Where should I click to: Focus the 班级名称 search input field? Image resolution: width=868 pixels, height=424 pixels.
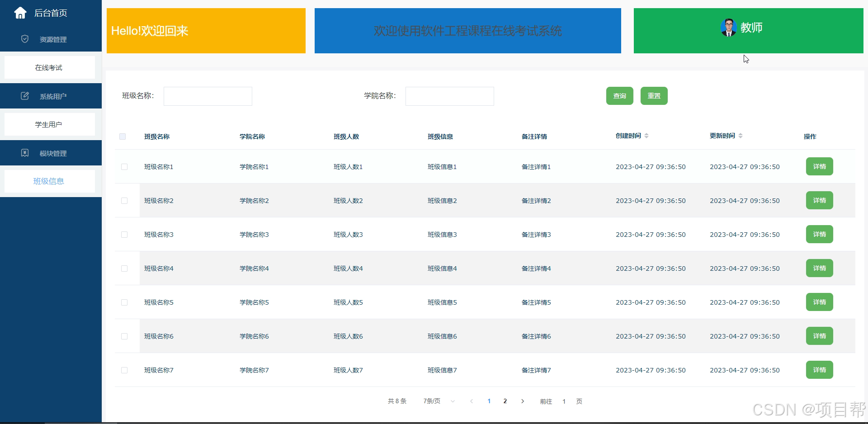(208, 96)
